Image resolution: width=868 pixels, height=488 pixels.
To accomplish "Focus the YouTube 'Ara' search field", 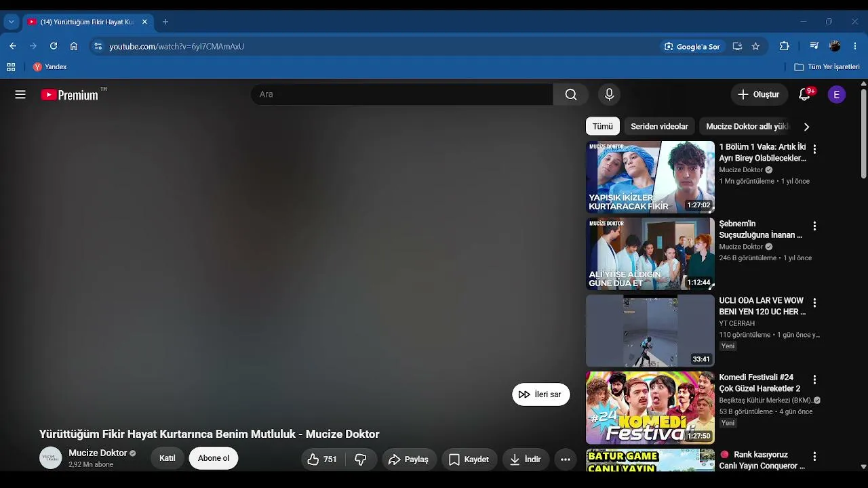I will click(x=402, y=95).
